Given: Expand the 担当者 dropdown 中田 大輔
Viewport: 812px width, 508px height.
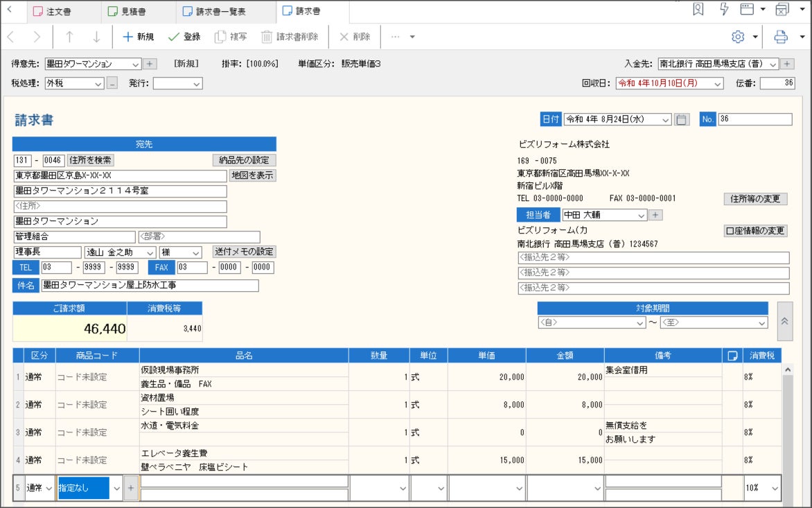Looking at the screenshot, I should click(640, 215).
